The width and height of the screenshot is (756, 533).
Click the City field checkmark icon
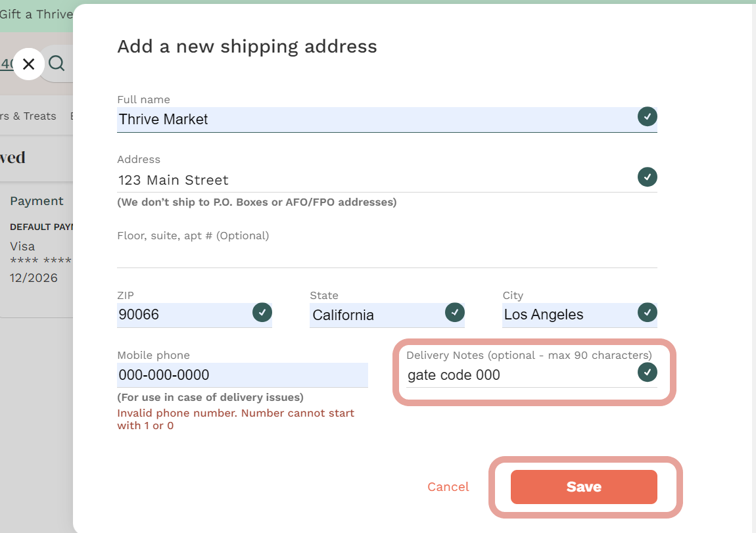[x=647, y=313]
